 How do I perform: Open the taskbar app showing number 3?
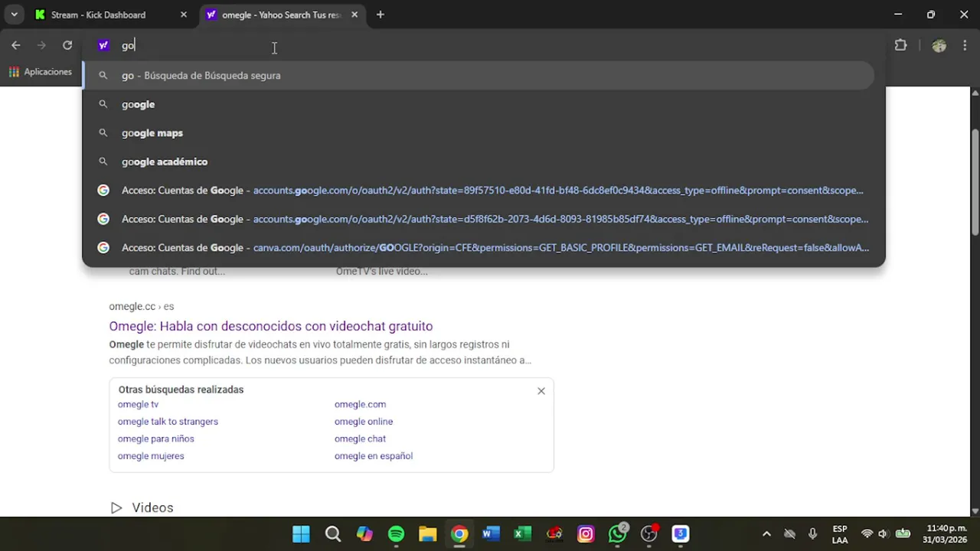(x=681, y=534)
